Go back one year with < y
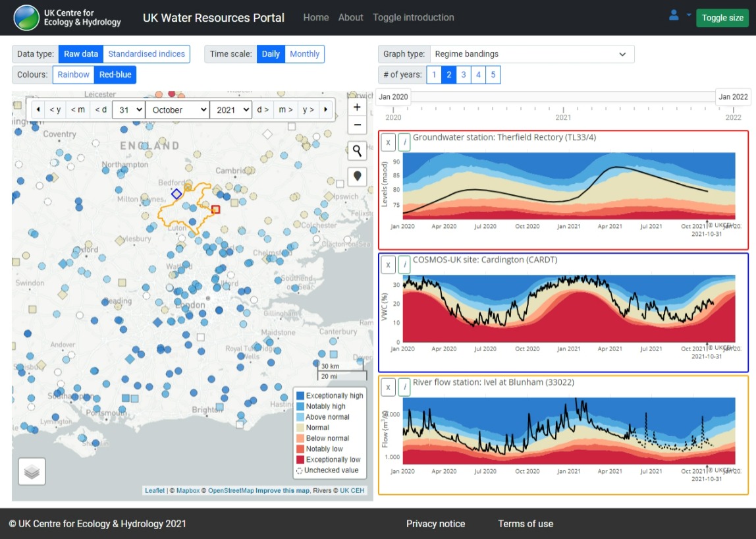Image resolution: width=756 pixels, height=539 pixels. click(55, 109)
